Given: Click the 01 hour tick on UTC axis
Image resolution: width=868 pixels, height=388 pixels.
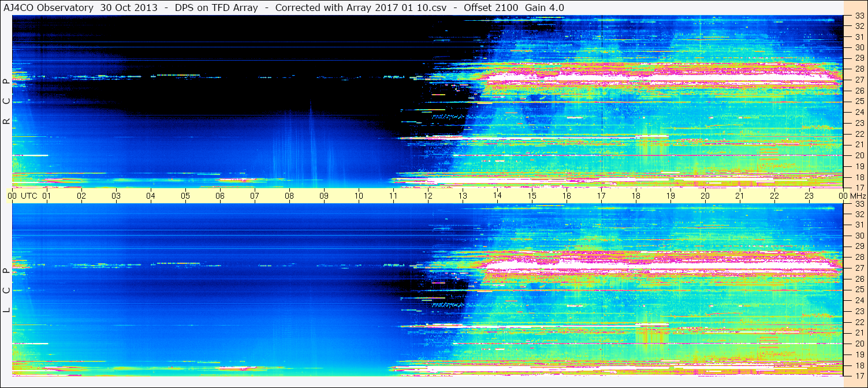Looking at the screenshot, I should tap(47, 196).
